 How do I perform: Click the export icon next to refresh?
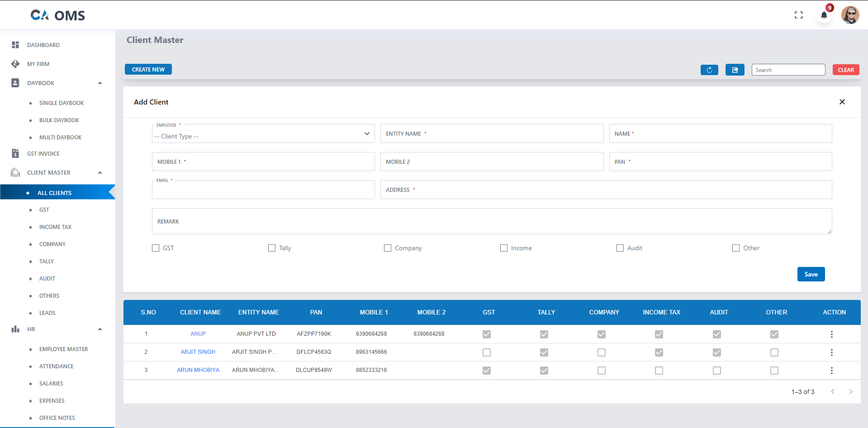[x=735, y=70]
